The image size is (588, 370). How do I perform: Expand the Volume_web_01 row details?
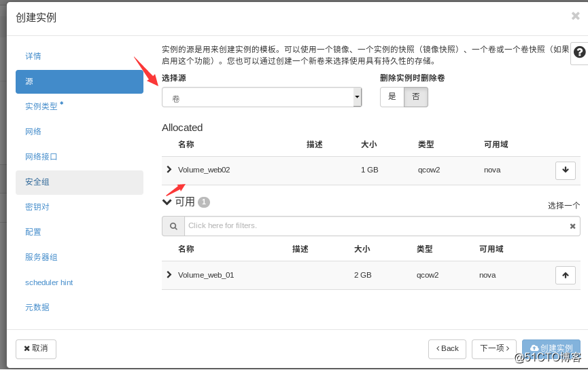click(x=169, y=275)
